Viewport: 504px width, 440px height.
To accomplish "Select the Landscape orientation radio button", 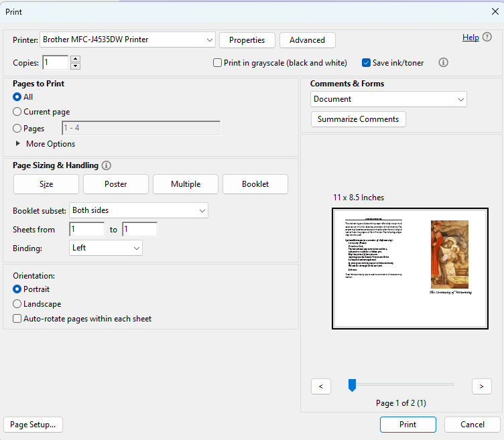I will [x=17, y=304].
